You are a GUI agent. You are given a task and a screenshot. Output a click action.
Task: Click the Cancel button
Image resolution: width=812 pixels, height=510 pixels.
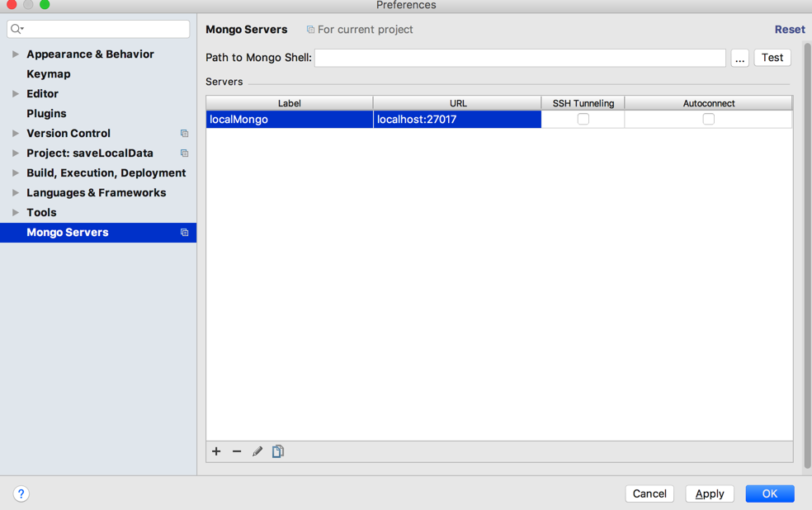point(649,493)
